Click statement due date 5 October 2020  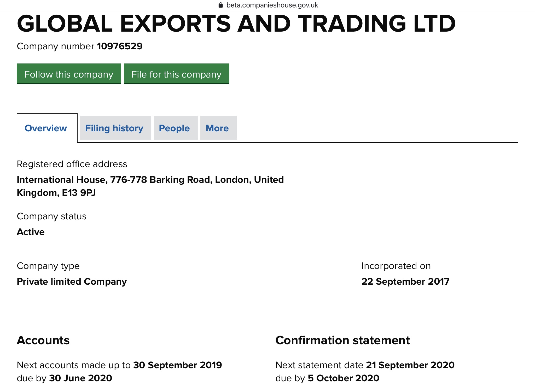click(x=343, y=378)
